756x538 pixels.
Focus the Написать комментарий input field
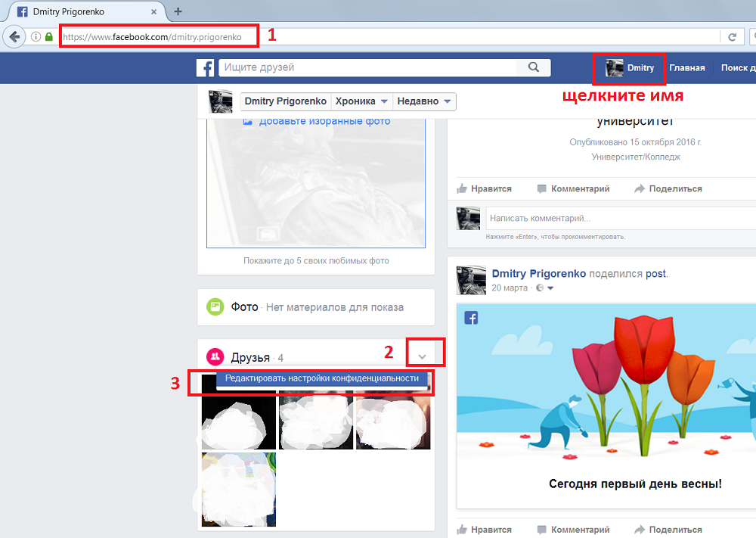[x=621, y=218]
